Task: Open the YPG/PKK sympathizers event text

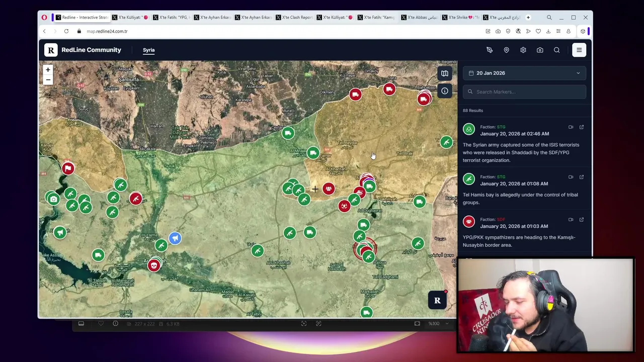Action: (519, 241)
